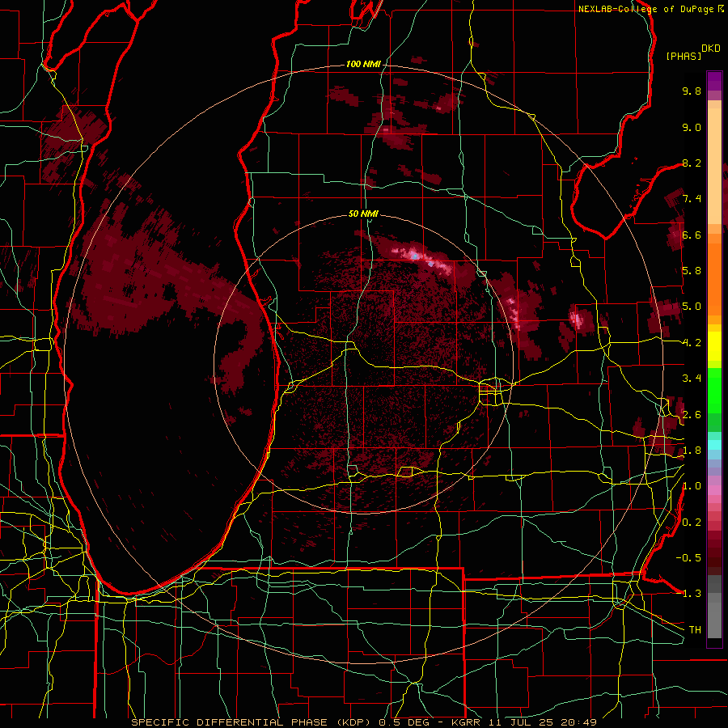Click the 100 NMI range ring label
728x728 pixels.
[x=362, y=64]
